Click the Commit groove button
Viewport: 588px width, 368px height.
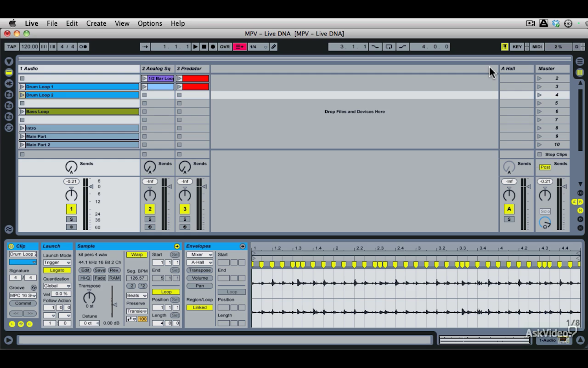23,303
